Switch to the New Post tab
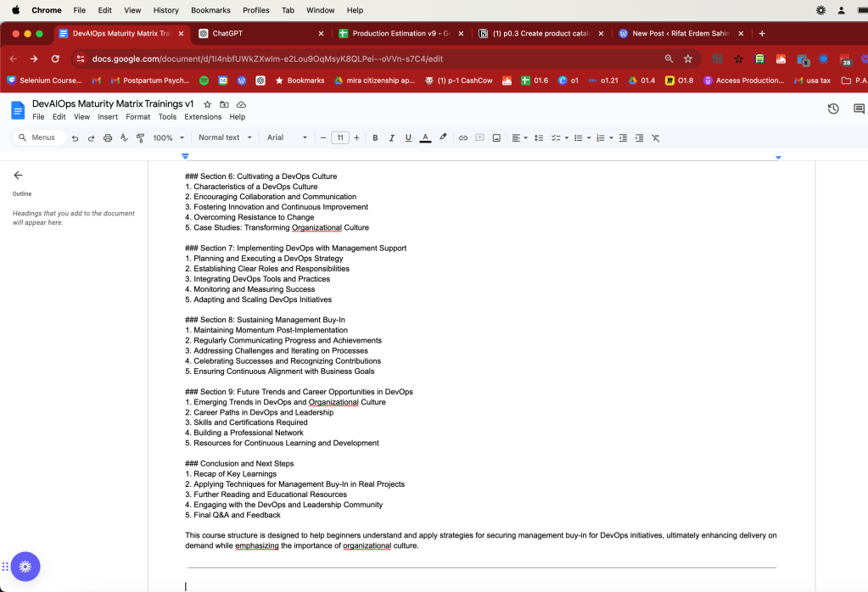 tap(680, 34)
